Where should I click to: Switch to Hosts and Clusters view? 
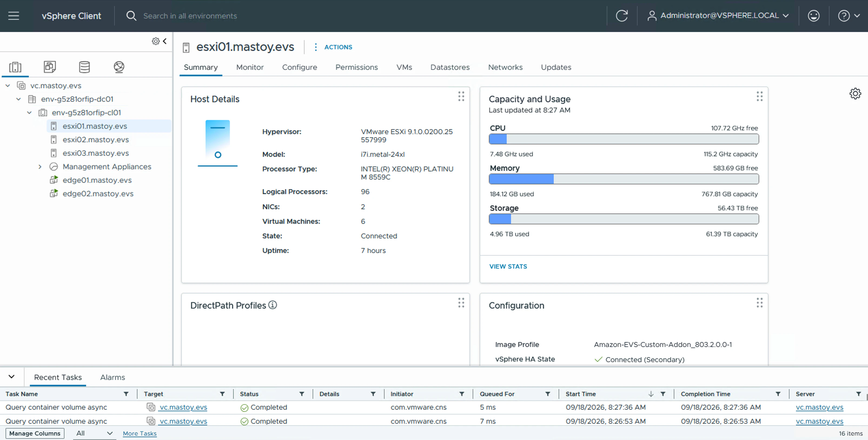pyautogui.click(x=15, y=67)
